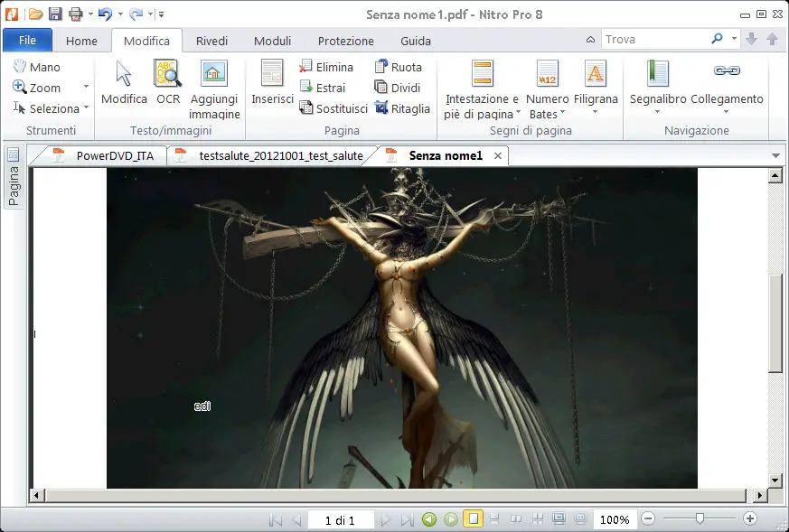Save the document using the floppy icon
The height and width of the screenshot is (532, 789).
(55, 14)
